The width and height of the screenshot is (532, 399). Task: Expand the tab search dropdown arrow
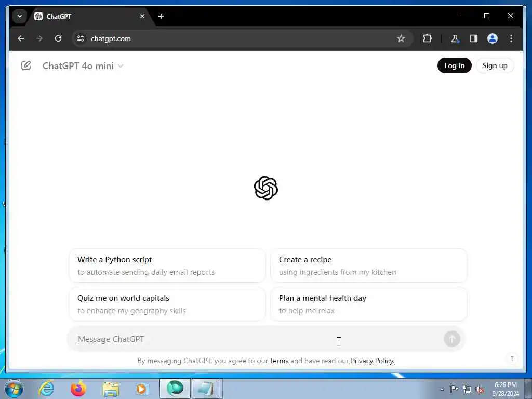pyautogui.click(x=20, y=16)
